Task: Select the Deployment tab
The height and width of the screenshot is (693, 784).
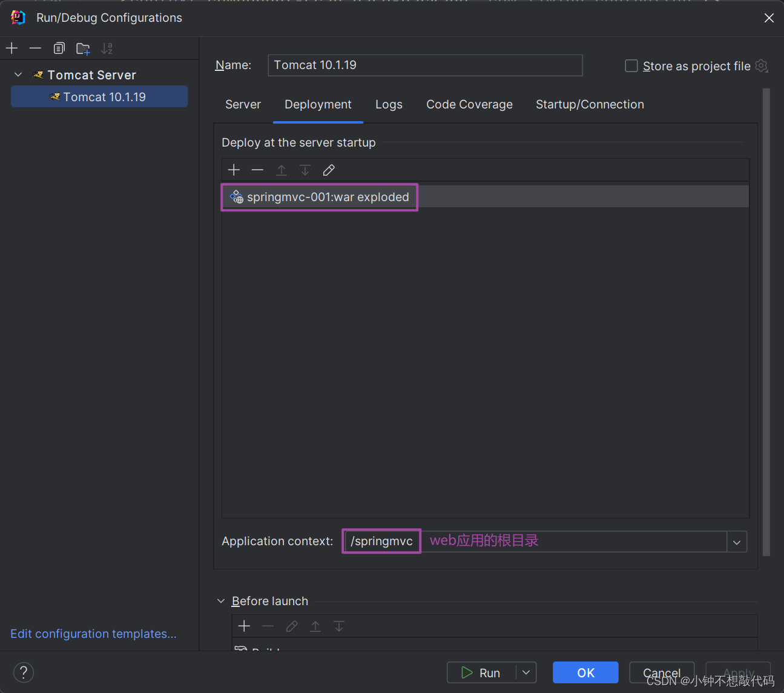Action: point(318,104)
